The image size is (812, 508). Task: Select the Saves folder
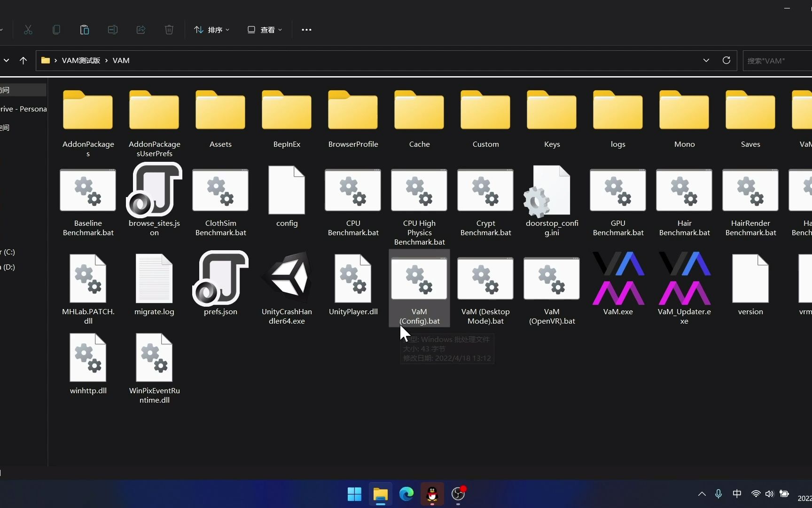(750, 119)
